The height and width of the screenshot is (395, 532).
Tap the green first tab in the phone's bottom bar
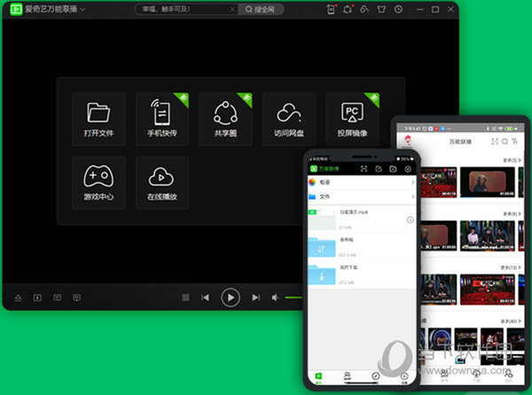pos(318,377)
